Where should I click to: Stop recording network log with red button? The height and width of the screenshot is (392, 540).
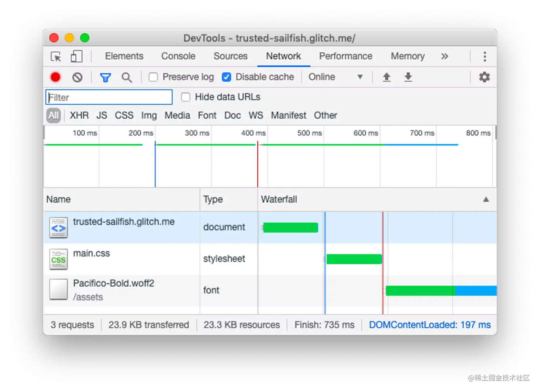[x=55, y=77]
